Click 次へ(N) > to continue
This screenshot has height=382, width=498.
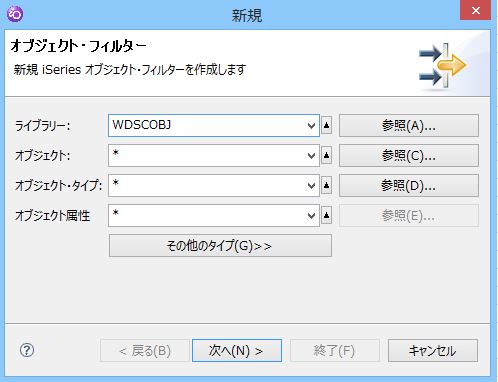point(237,351)
